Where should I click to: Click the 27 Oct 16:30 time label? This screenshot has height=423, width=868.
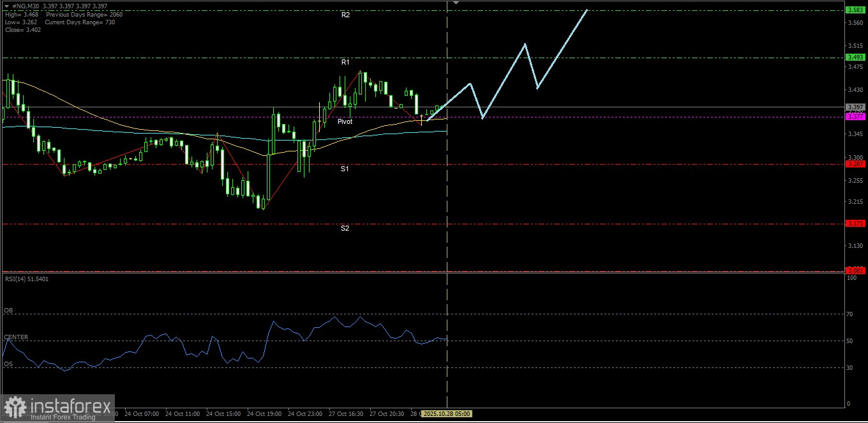pyautogui.click(x=347, y=414)
